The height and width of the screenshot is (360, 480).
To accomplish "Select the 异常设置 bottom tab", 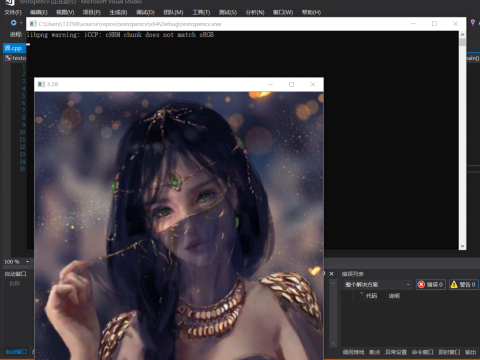I will [x=396, y=352].
